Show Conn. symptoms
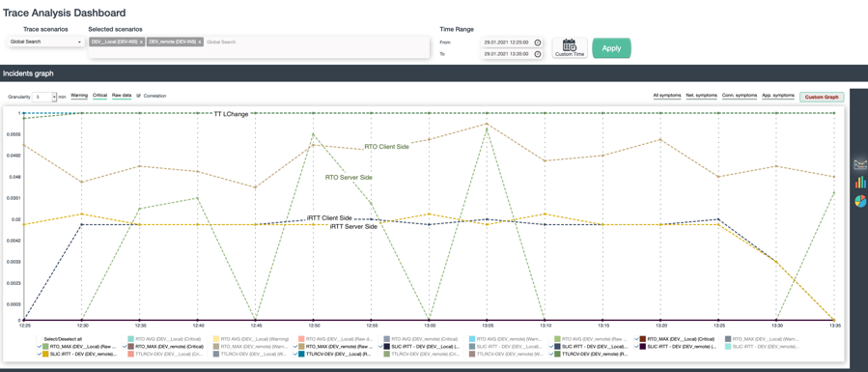Viewport: 868px width, 372px height. pos(739,96)
